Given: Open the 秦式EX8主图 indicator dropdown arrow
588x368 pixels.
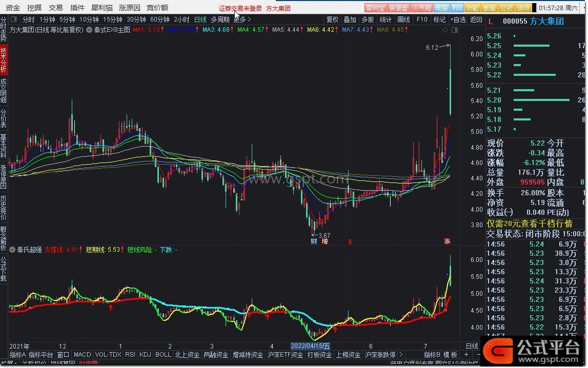Looking at the screenshot, I should pyautogui.click(x=89, y=30).
